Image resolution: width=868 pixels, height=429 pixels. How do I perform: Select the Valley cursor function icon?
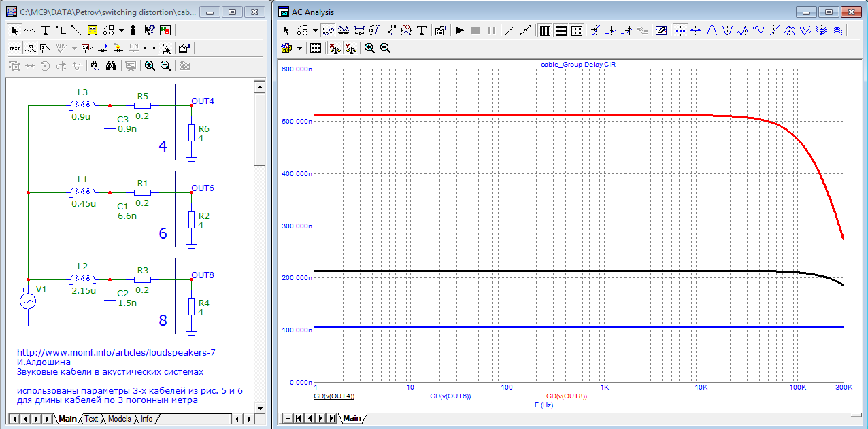[727, 31]
